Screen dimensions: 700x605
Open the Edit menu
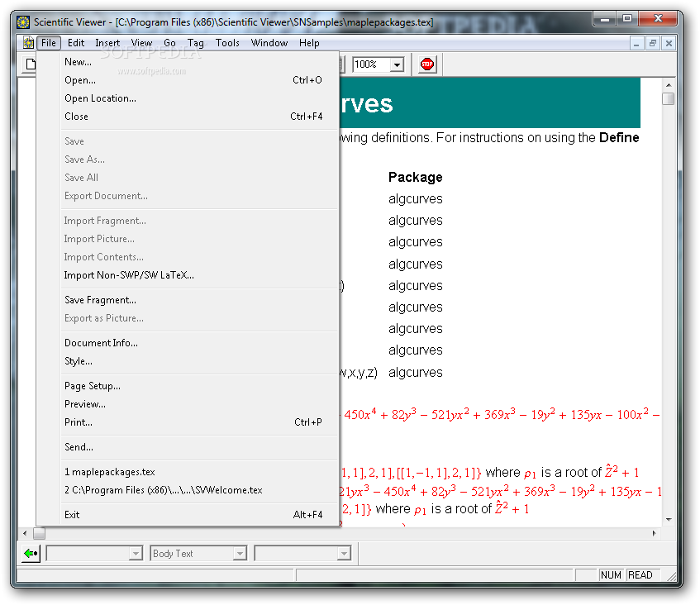coord(76,43)
